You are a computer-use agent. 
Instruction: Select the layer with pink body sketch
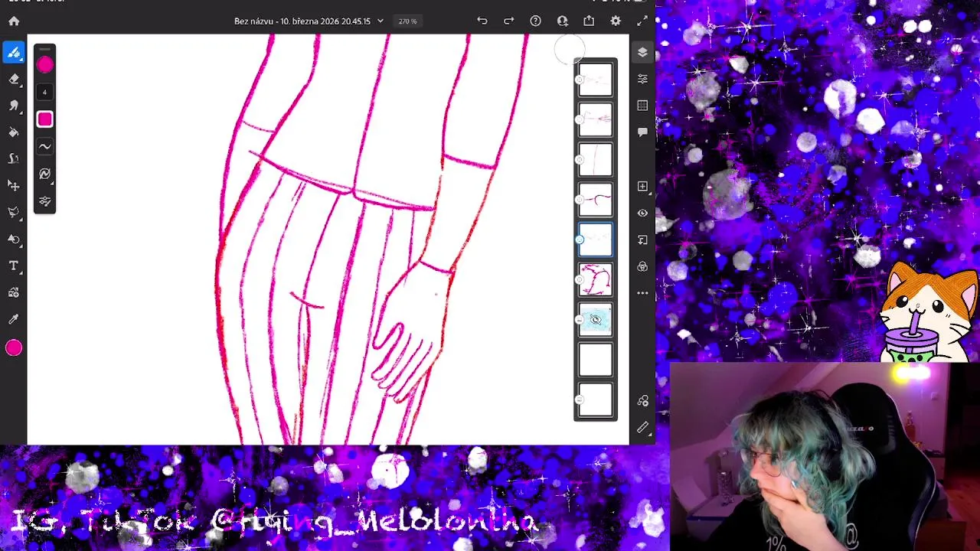(596, 279)
